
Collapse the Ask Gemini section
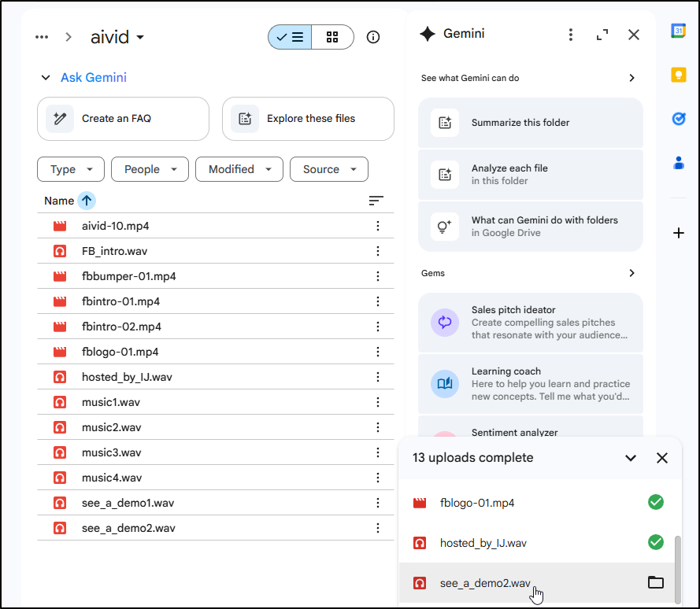(x=46, y=78)
